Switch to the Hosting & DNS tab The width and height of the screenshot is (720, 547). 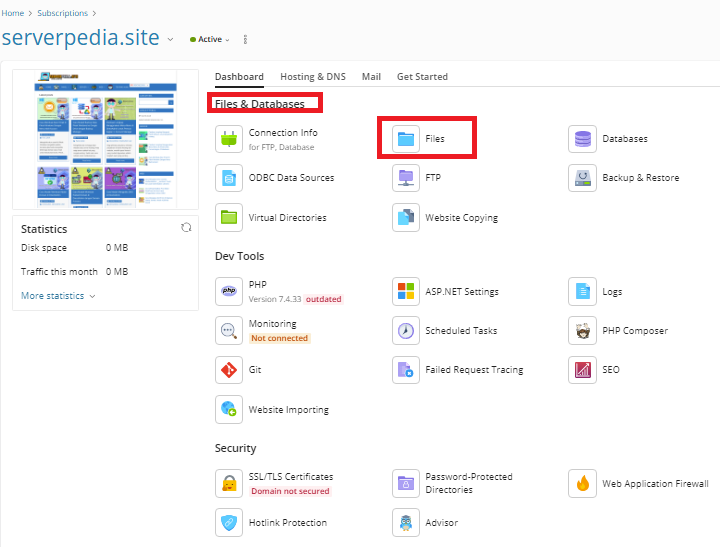[312, 77]
